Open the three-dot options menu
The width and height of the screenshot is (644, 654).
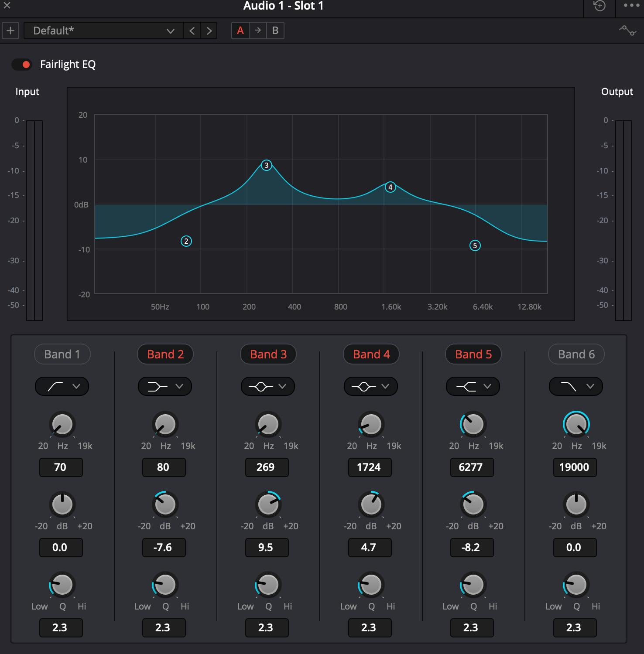click(631, 6)
